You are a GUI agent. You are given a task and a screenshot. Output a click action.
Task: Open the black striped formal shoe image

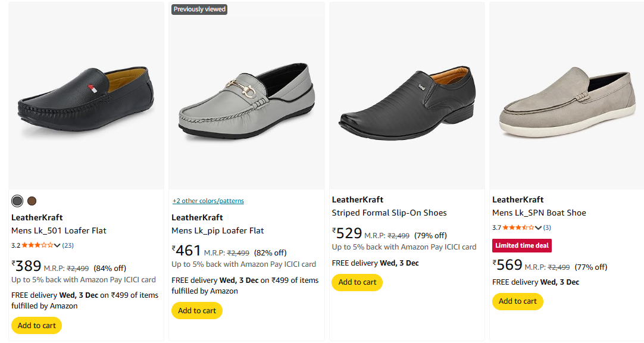tap(407, 98)
